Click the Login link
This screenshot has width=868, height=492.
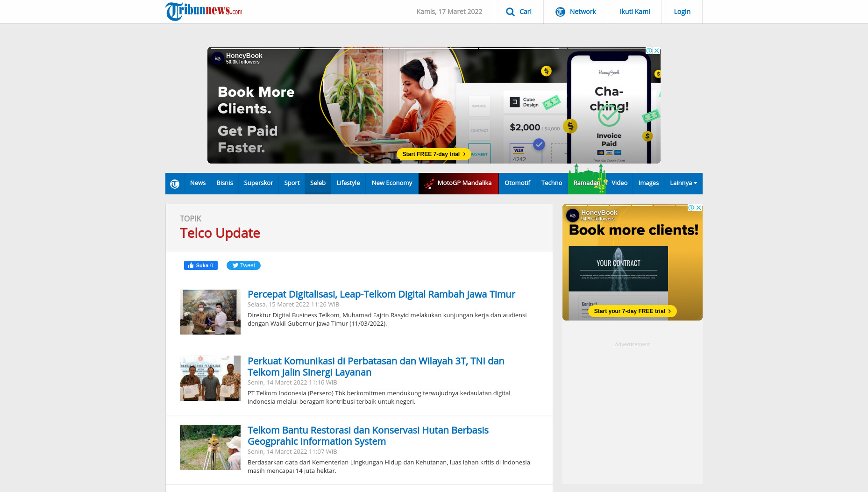click(x=682, y=12)
